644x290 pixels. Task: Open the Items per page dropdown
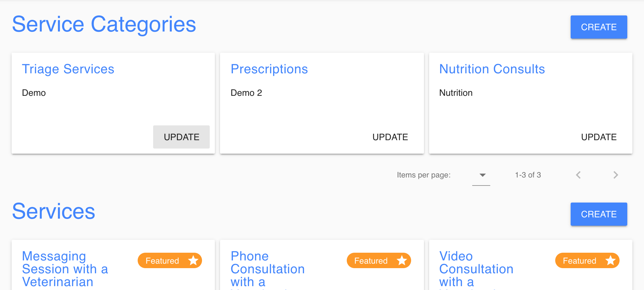pyautogui.click(x=481, y=175)
